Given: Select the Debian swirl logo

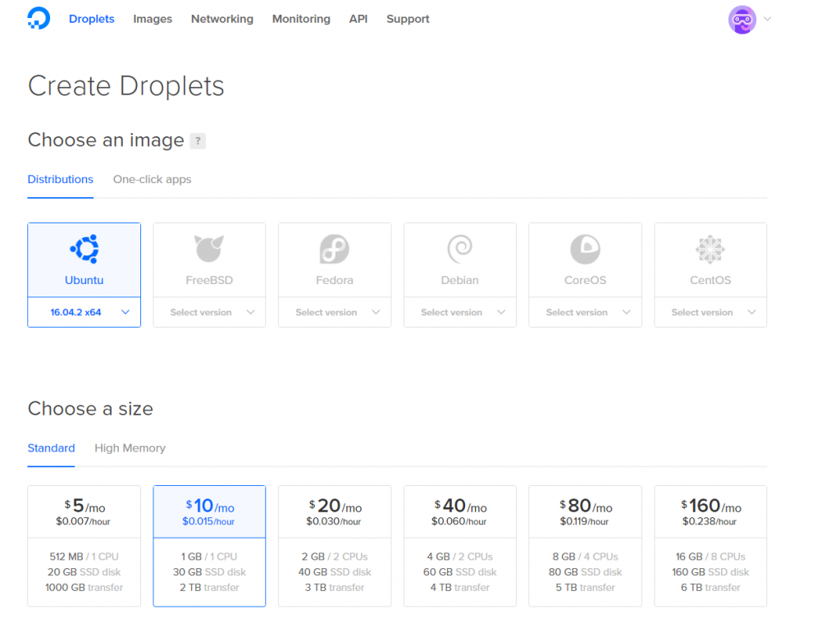Looking at the screenshot, I should 459,249.
